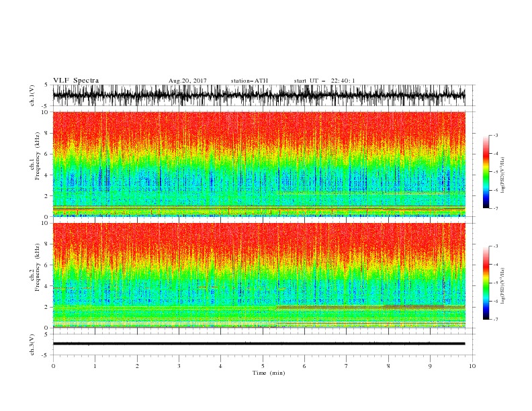Click the ch.1 spectrogram plot area
Image resolution: width=532 pixels, height=411 pixels.
[259, 164]
